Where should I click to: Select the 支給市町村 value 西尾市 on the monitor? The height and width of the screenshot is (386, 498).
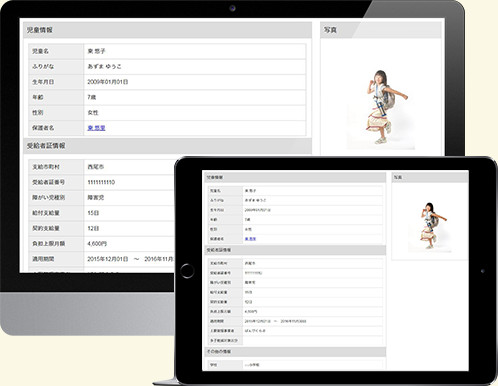96,167
